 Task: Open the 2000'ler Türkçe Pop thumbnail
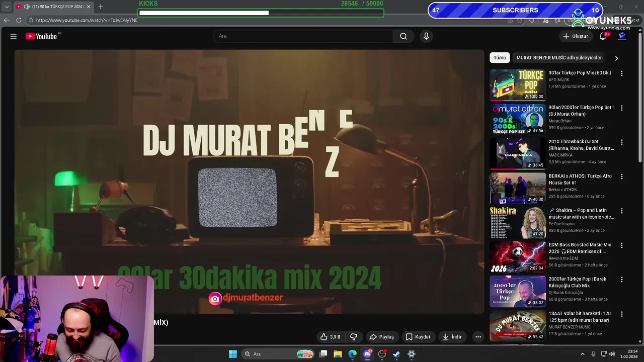[x=518, y=291]
